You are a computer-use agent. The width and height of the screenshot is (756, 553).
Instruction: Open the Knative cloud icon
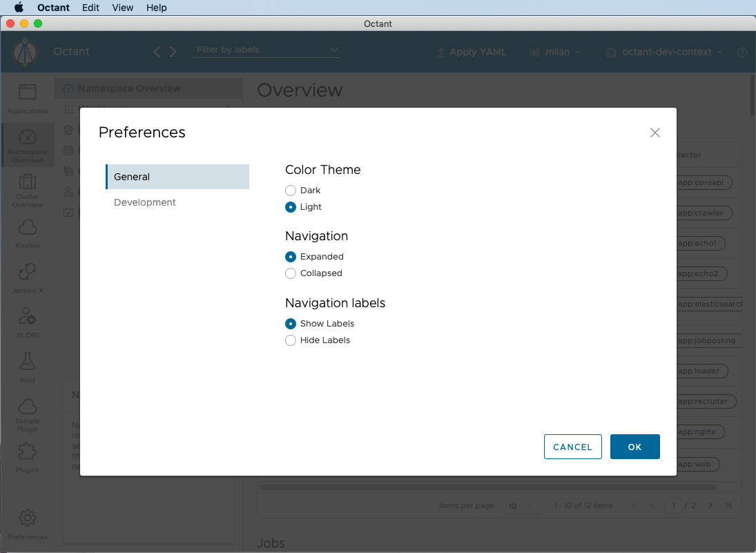[28, 227]
